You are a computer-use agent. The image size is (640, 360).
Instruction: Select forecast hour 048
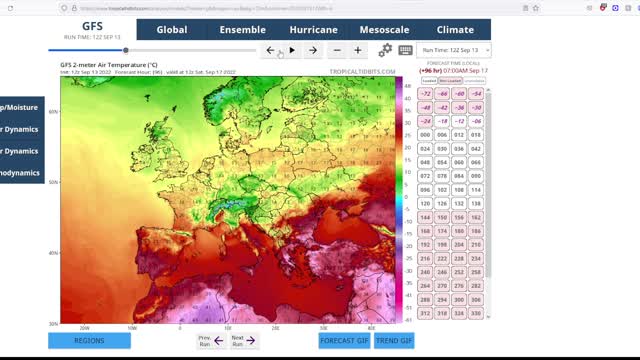[x=425, y=162]
